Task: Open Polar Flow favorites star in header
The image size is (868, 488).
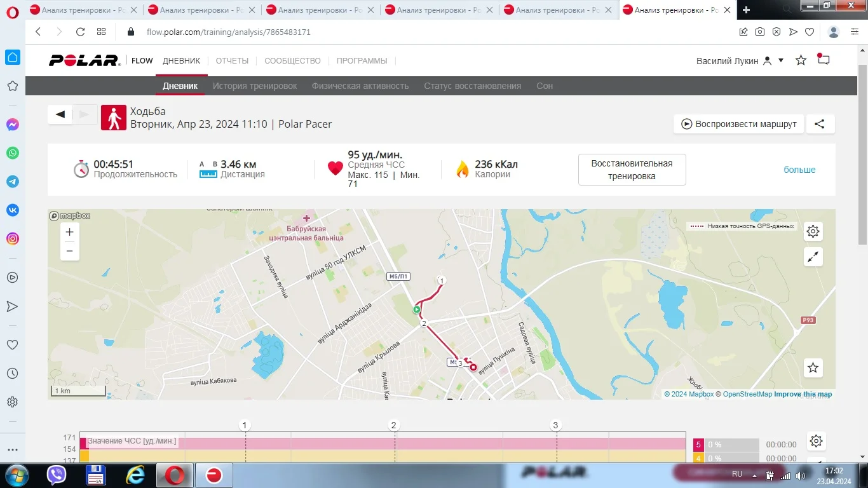Action: [x=801, y=60]
